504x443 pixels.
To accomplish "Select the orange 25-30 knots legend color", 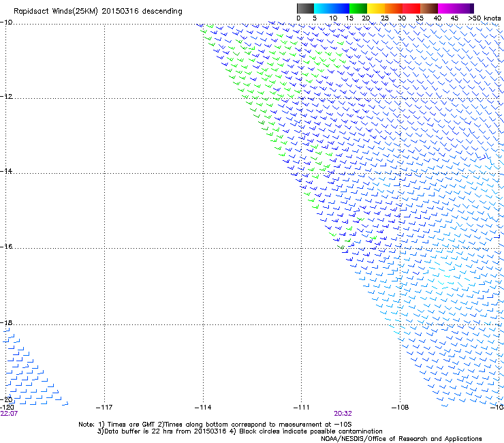I will (394, 8).
